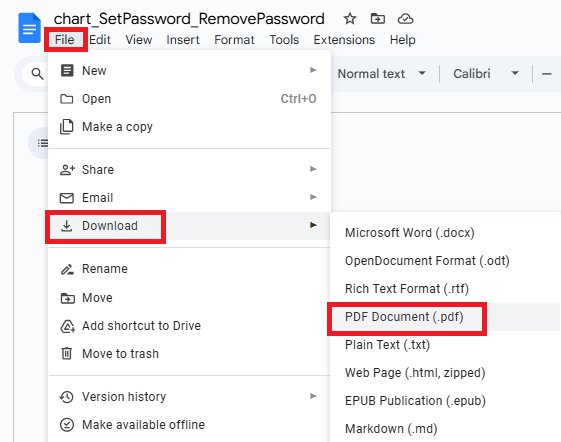561x442 pixels.
Task: Click the Share person icon
Action: coord(67,170)
